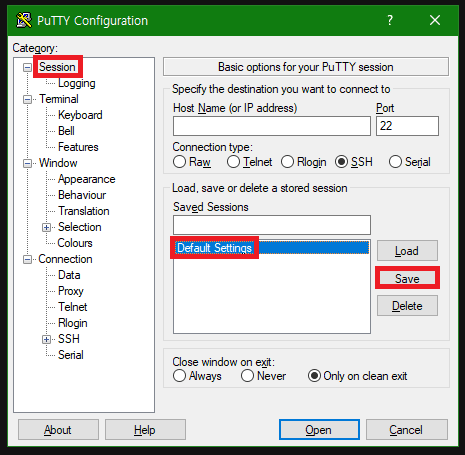Open the Translation category
Screen dimensions: 465x455
[x=84, y=211]
